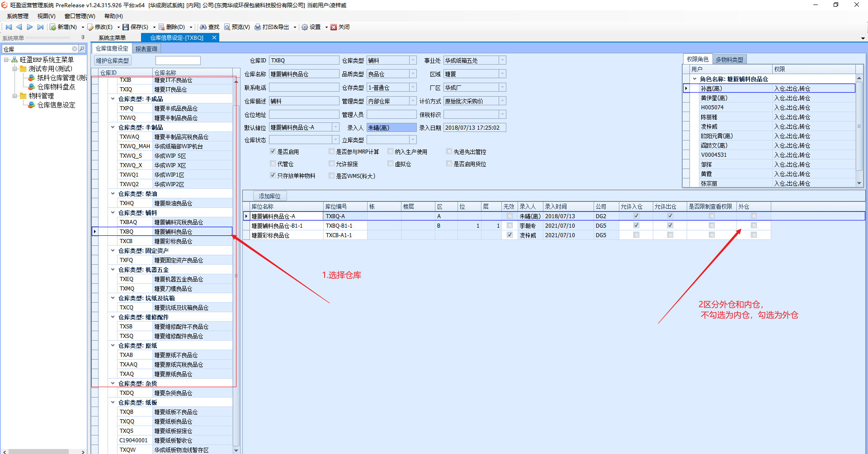Click the 物料管理 folder icon
868x454 pixels.
(23, 96)
